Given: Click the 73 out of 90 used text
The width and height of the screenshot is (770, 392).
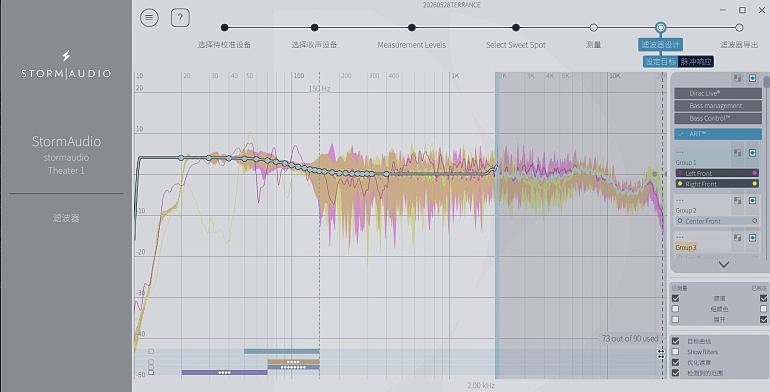Looking at the screenshot, I should [x=630, y=338].
